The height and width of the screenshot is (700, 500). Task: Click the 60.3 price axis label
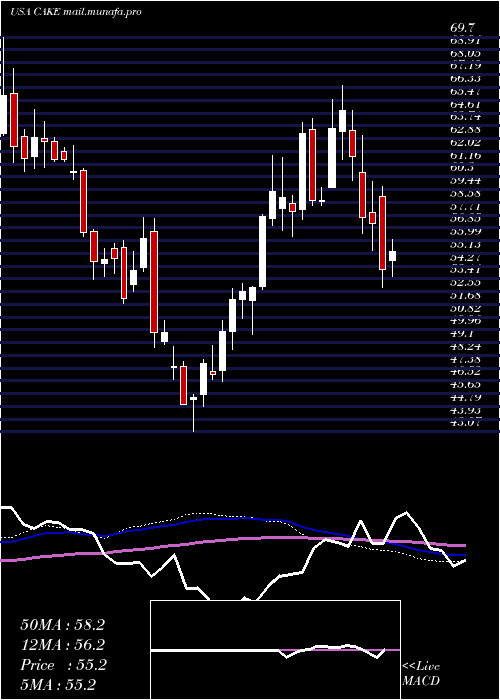(462, 168)
